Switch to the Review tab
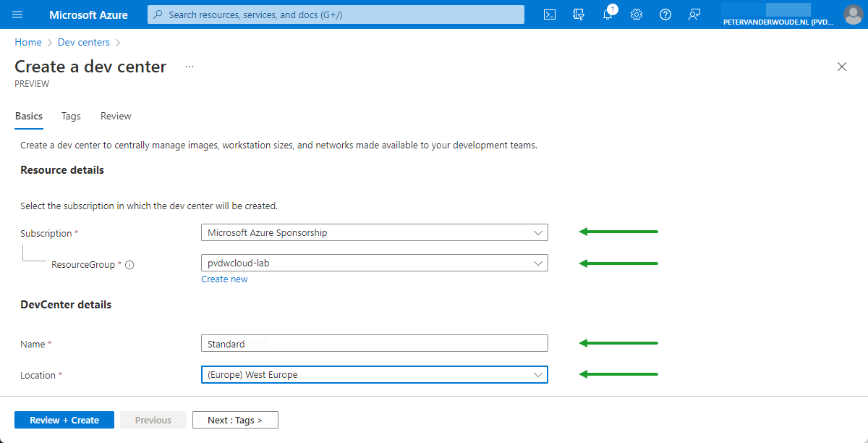The width and height of the screenshot is (868, 443). (115, 116)
